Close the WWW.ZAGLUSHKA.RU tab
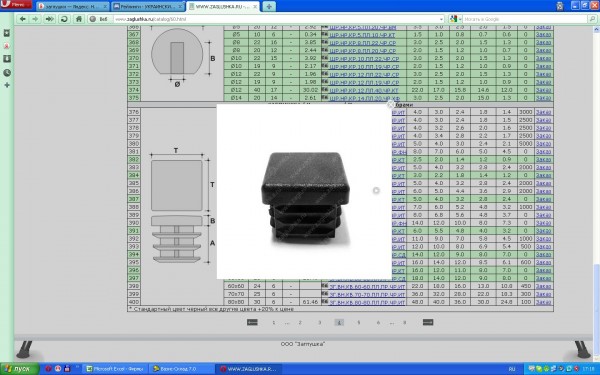This screenshot has height=375, width=600. point(254,7)
